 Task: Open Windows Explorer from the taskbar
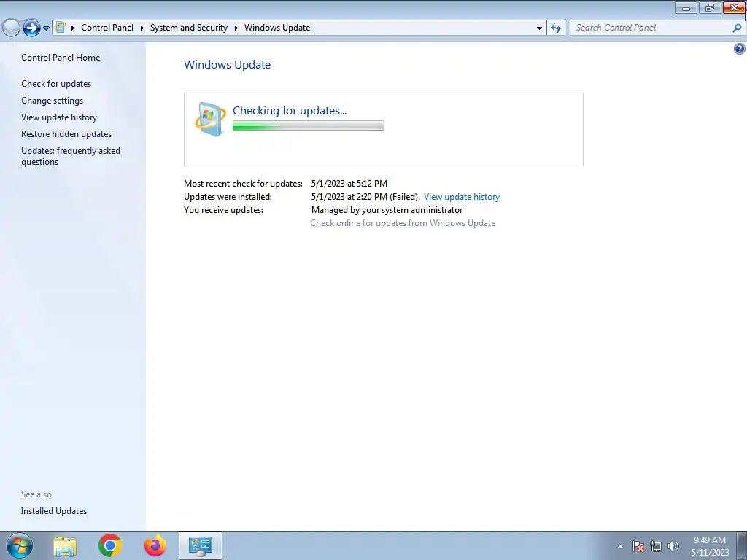65,546
